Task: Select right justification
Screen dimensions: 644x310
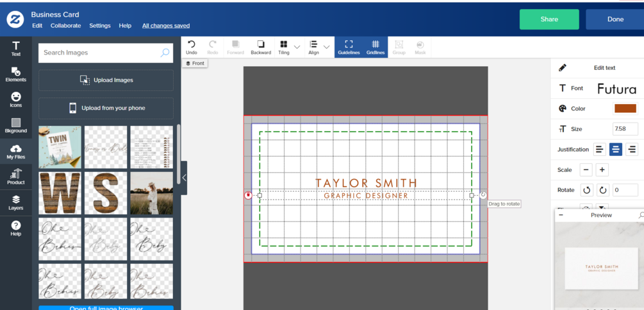Action: 632,150
